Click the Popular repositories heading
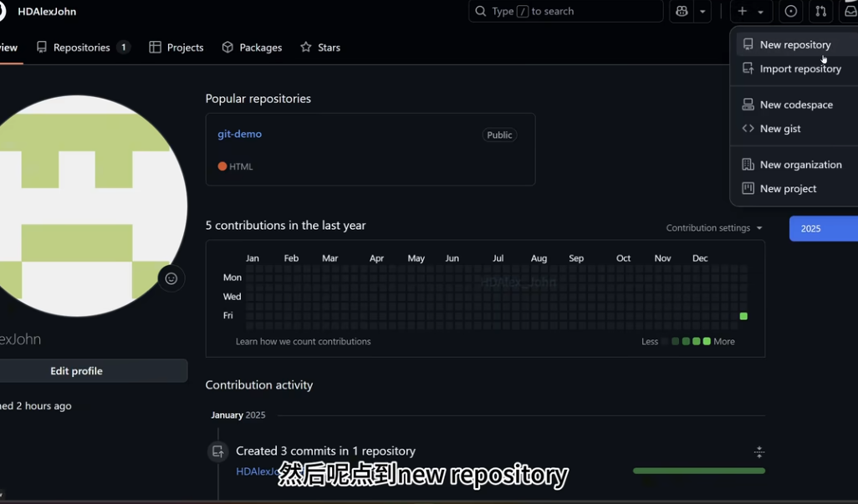The image size is (858, 504). [x=258, y=99]
